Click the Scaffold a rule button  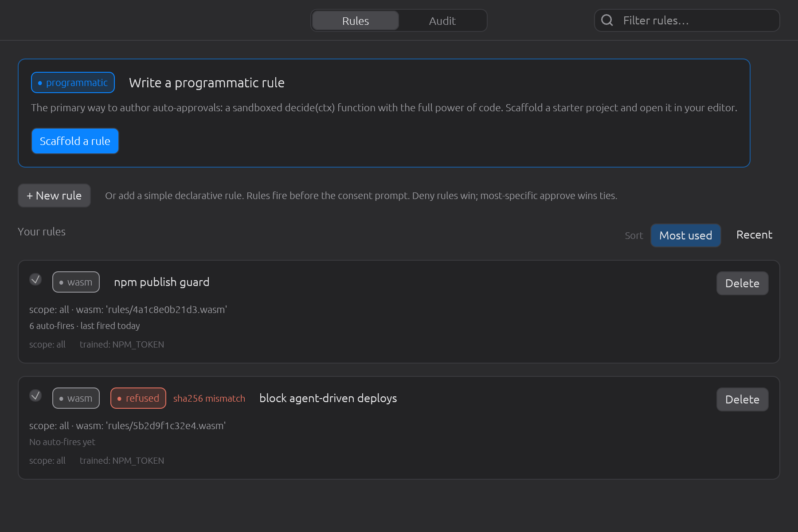click(x=75, y=141)
